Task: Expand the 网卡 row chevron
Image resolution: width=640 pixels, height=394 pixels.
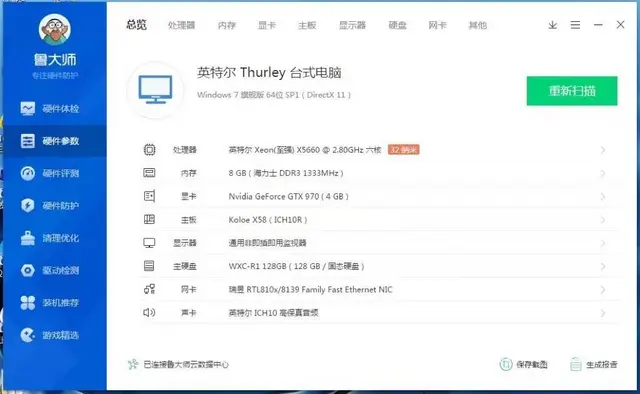Action: (603, 290)
